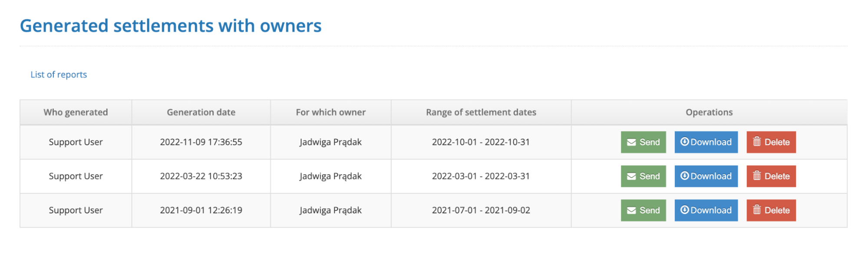Click envelope icon in the 2022-03-22 row

[x=631, y=177]
